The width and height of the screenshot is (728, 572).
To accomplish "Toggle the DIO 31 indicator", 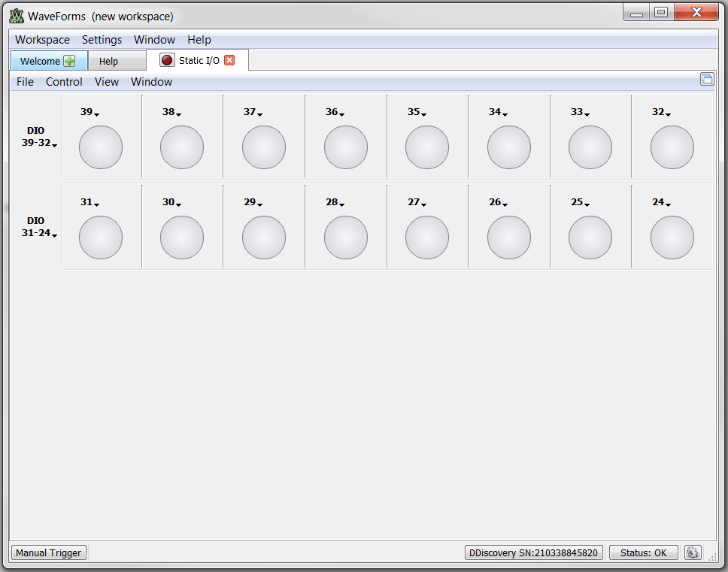I will pos(101,238).
